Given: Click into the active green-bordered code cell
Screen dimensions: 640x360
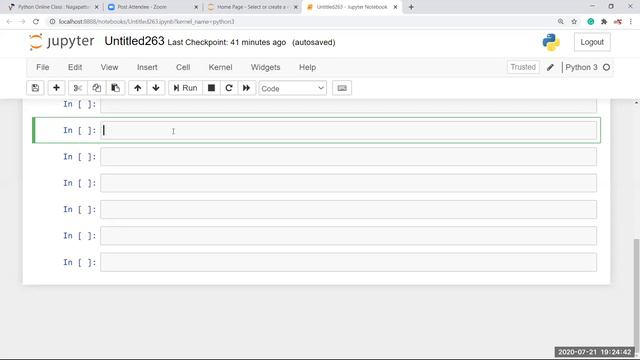Looking at the screenshot, I should (x=349, y=130).
